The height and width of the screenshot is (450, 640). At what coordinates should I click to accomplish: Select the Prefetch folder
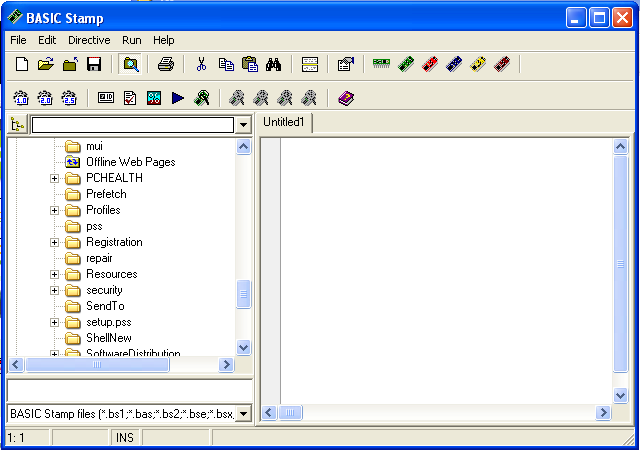tap(106, 194)
